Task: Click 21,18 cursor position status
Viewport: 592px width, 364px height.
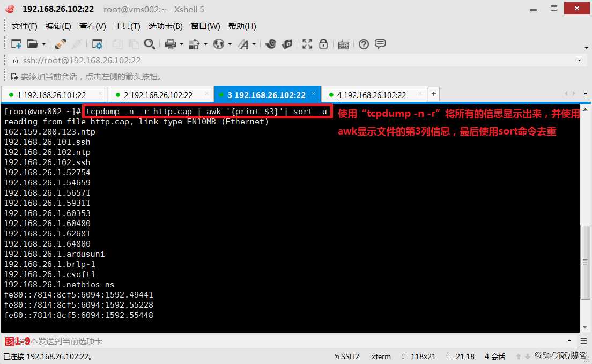Action: 461,356
